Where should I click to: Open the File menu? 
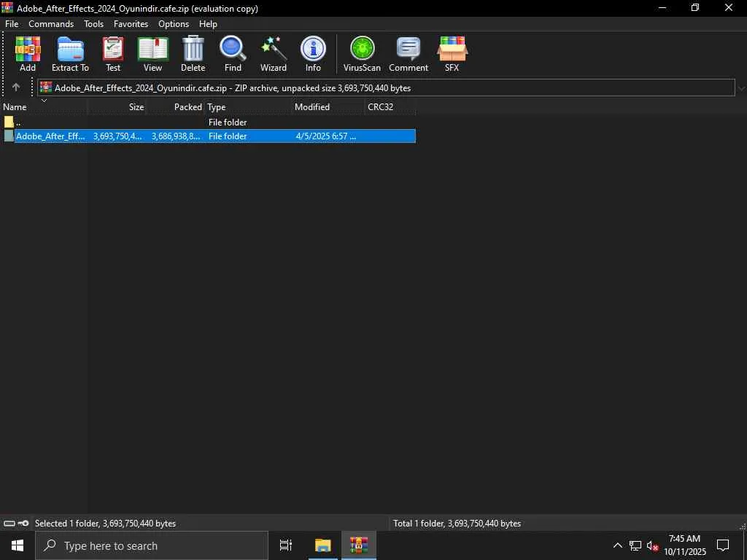point(12,24)
